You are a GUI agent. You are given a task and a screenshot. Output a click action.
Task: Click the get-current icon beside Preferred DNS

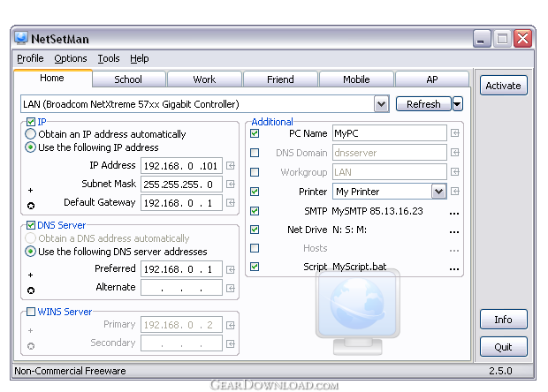(x=231, y=269)
